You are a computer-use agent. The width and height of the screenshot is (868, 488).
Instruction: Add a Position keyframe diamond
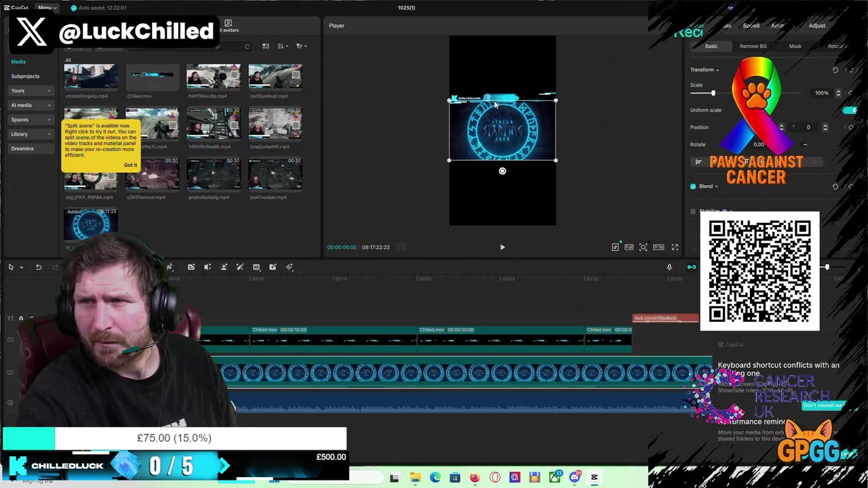point(851,127)
